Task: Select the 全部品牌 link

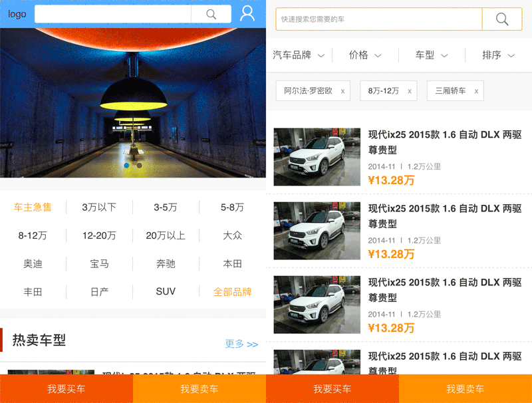Action: click(x=232, y=292)
